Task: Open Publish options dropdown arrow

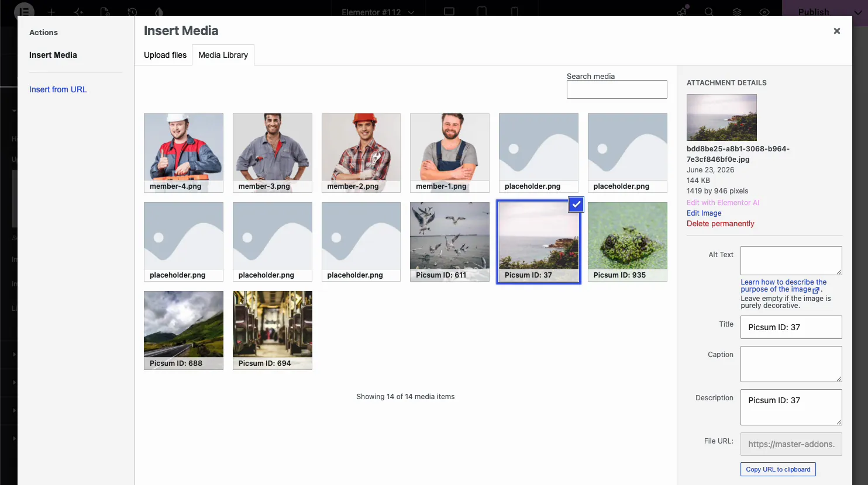Action: (x=857, y=12)
